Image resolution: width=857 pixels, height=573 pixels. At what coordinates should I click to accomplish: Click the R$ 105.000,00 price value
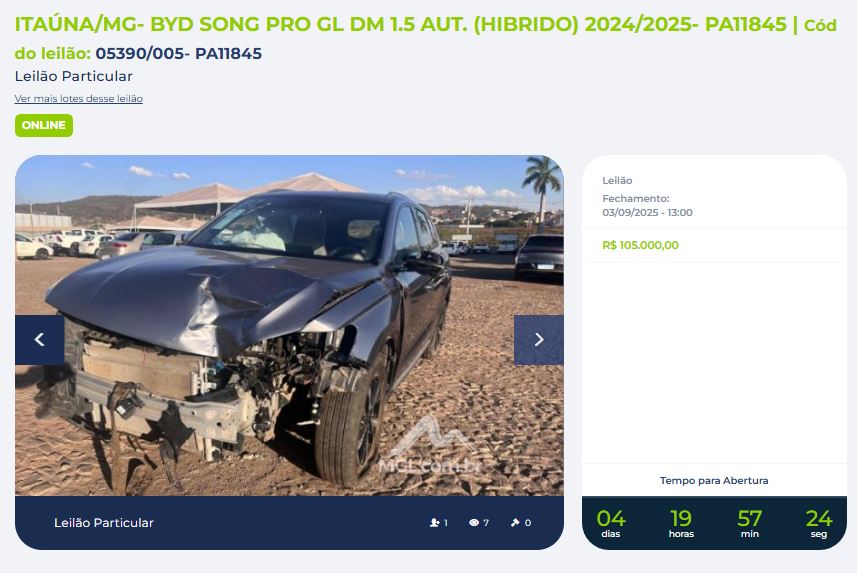(x=641, y=245)
